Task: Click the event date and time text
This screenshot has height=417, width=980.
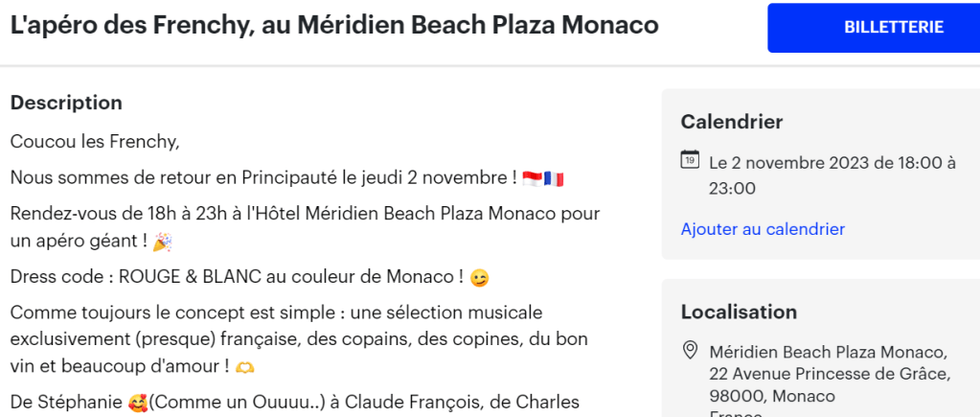Action: pyautogui.click(x=832, y=175)
